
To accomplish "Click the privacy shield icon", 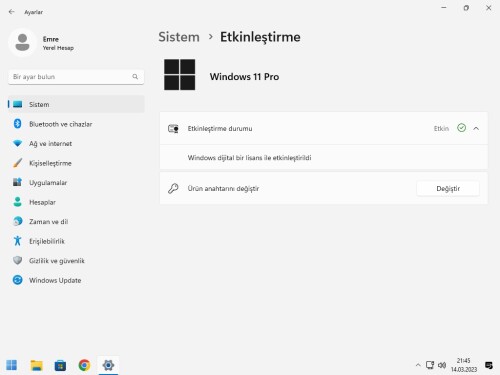I will [17, 260].
